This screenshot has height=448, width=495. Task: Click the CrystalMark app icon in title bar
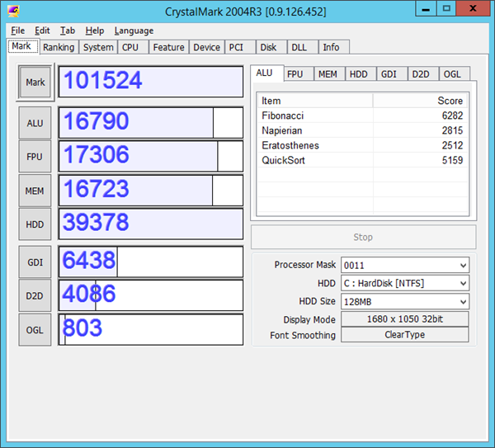(13, 12)
